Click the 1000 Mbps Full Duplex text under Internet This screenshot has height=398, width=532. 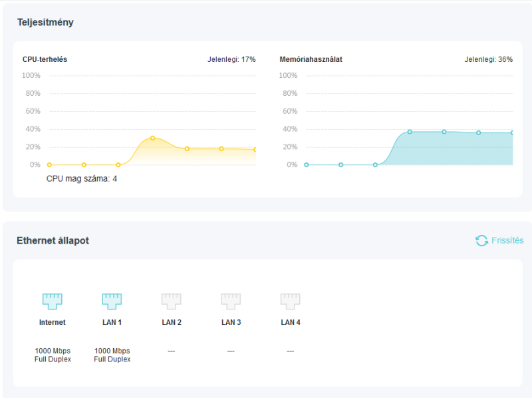pyautogui.click(x=53, y=355)
